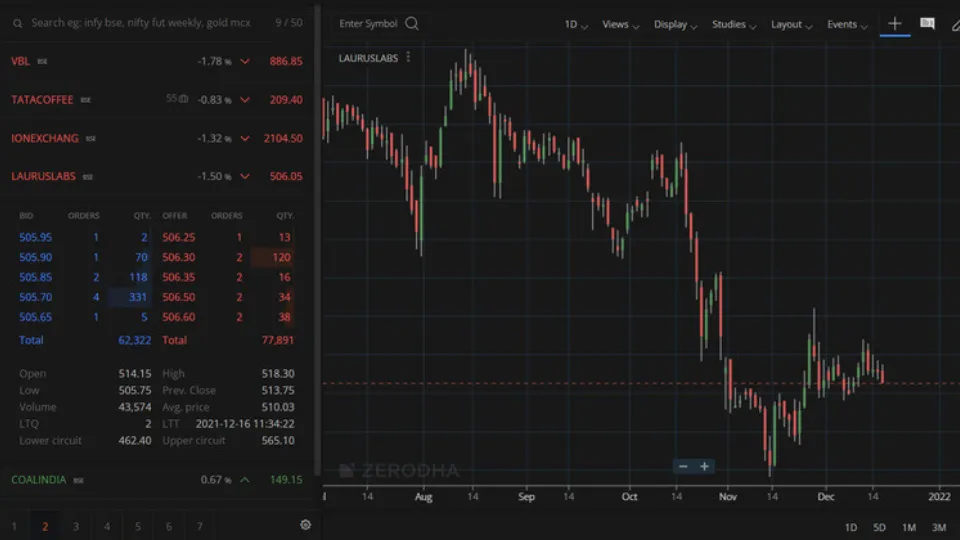Activate the crosshair plus tool
The width and height of the screenshot is (960, 540).
(x=894, y=23)
